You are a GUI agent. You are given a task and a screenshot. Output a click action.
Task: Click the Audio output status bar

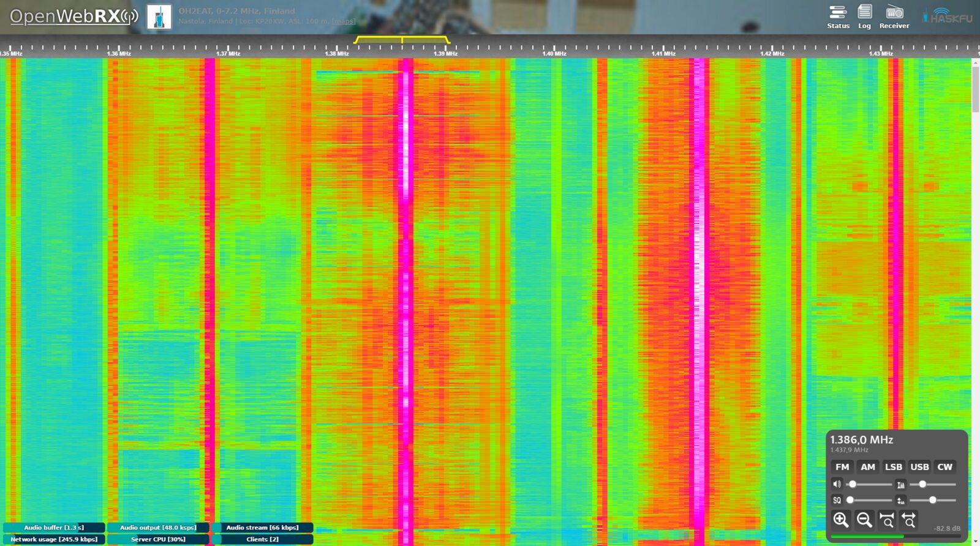(x=158, y=528)
